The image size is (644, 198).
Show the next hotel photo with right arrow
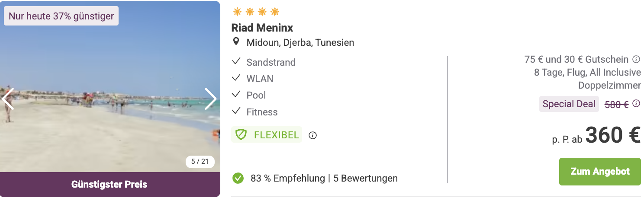[210, 99]
